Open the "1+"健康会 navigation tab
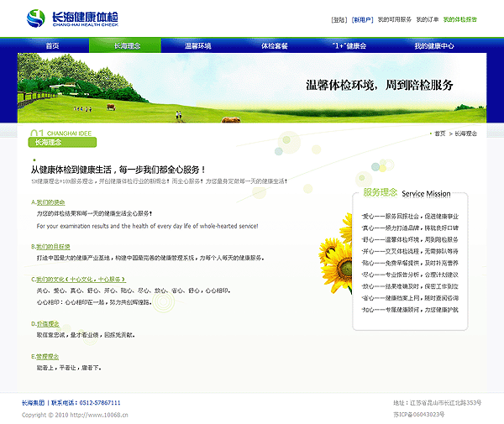Viewport: 504px width, 424px height. click(349, 46)
